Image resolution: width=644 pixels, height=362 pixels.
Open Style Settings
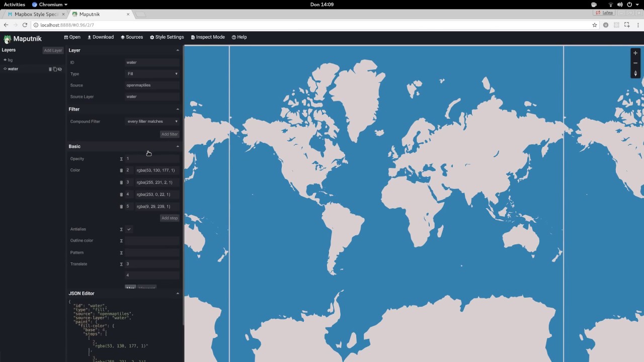click(167, 37)
